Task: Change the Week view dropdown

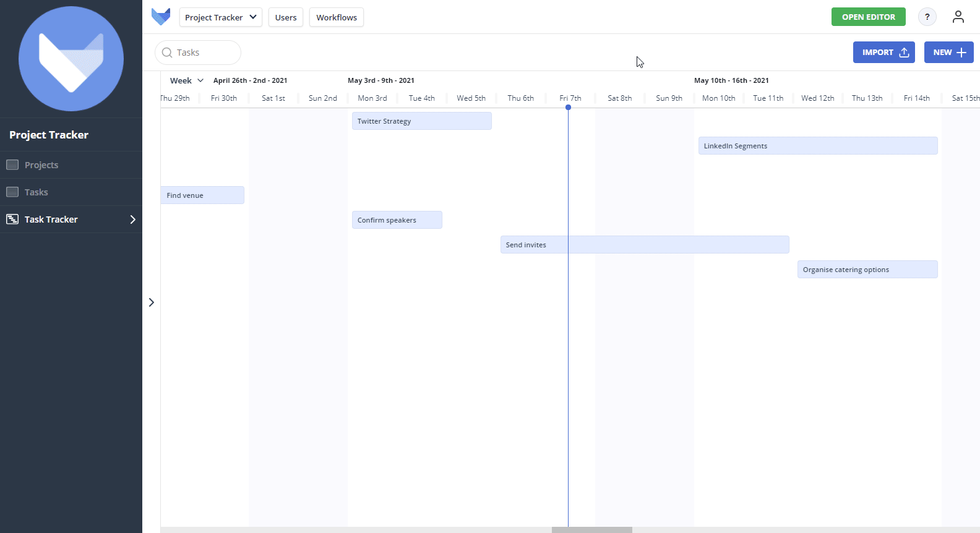Action: [186, 80]
